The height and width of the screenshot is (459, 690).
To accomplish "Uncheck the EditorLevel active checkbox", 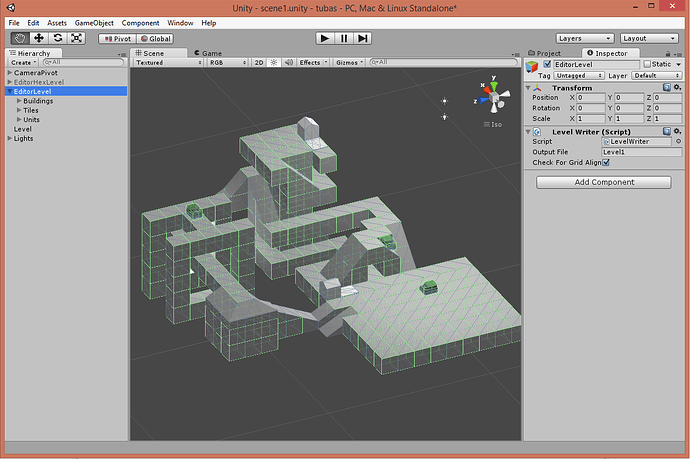I will point(546,64).
